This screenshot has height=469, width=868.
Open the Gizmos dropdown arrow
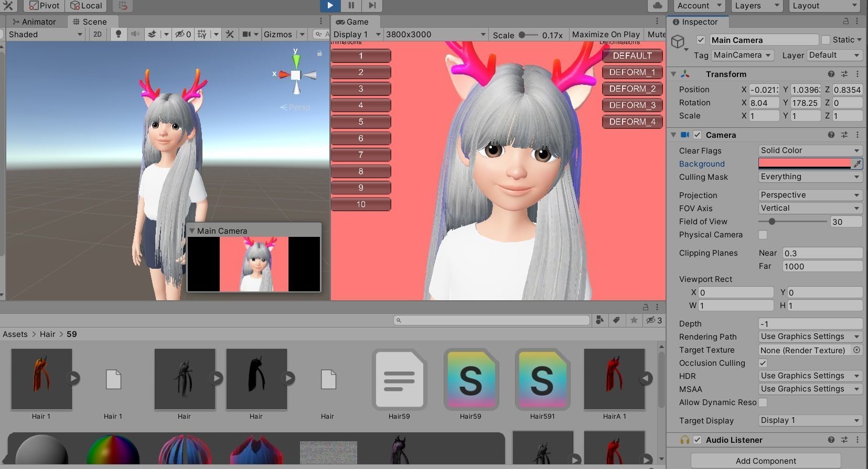click(x=302, y=34)
